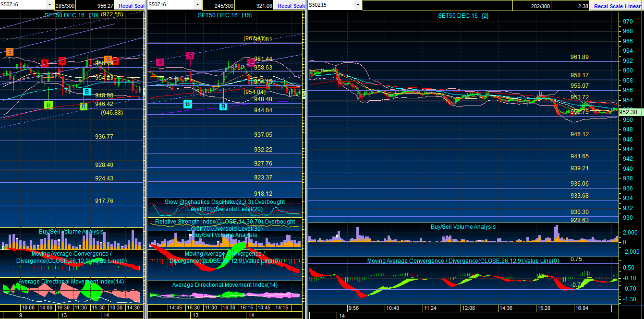Click the Slow Stochastics Oscillator indicator title
644x319 pixels.
[225, 205]
